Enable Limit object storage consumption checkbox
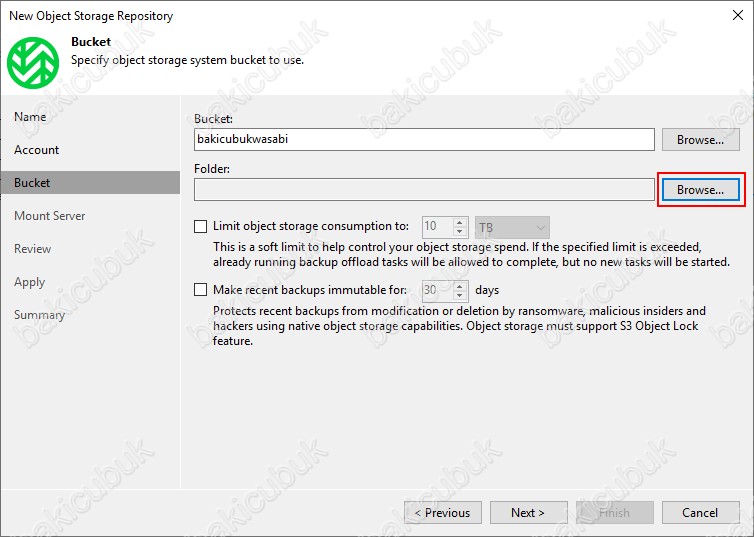Viewport: 754px width, 537px height. coord(201,226)
